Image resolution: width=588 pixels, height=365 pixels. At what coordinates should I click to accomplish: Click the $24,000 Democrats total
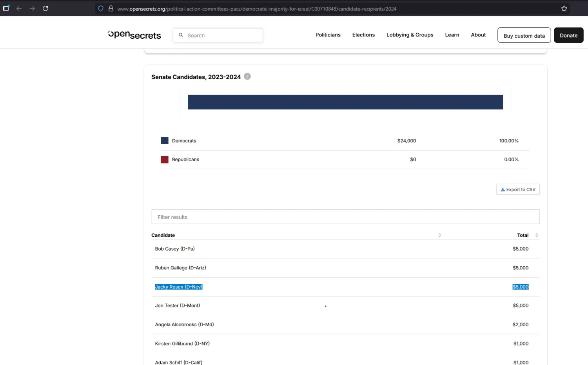pos(407,141)
